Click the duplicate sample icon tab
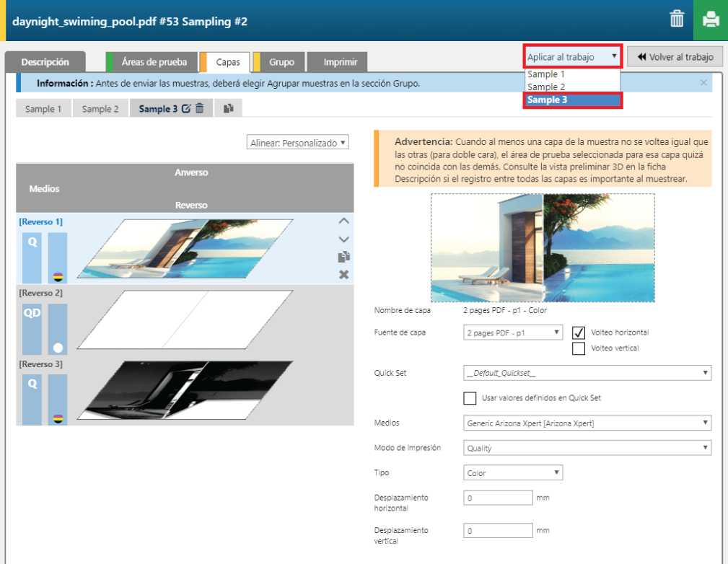This screenshot has height=564, width=728. tap(228, 108)
